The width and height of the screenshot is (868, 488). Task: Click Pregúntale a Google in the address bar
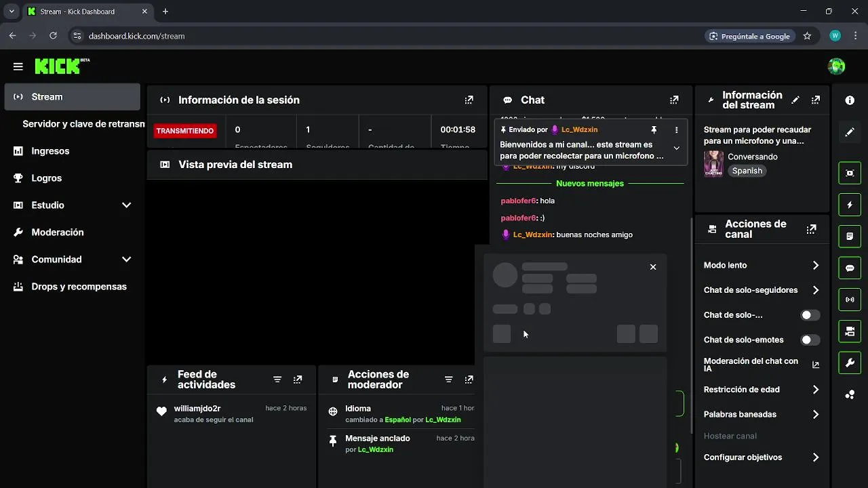pyautogui.click(x=749, y=36)
